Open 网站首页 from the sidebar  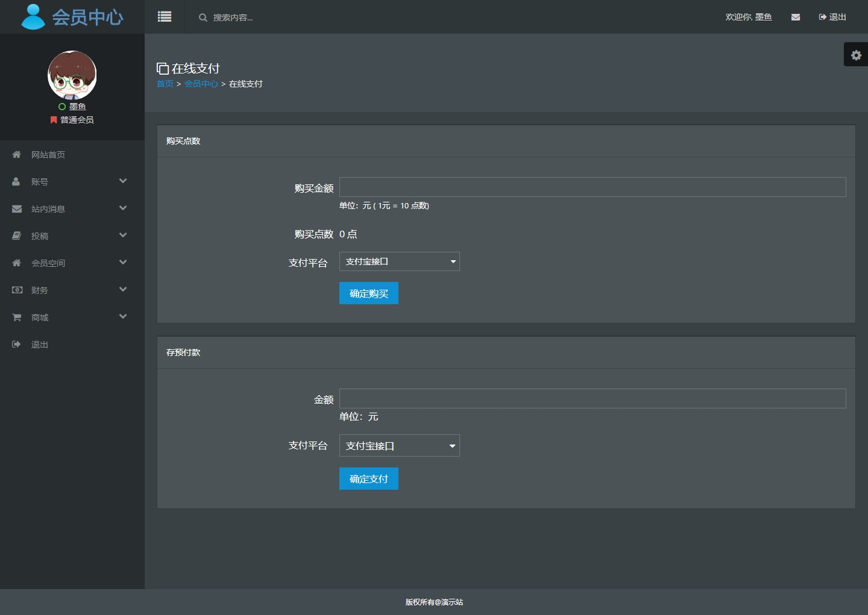coord(48,155)
